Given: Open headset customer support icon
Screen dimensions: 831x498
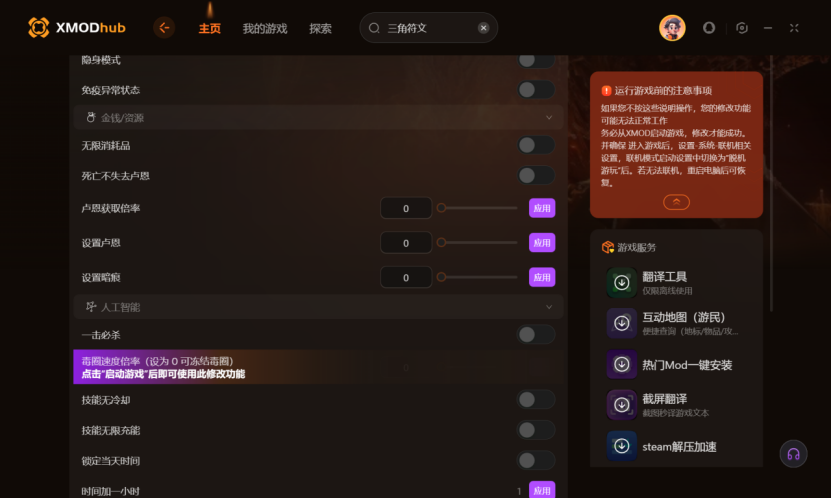Looking at the screenshot, I should [x=793, y=454].
